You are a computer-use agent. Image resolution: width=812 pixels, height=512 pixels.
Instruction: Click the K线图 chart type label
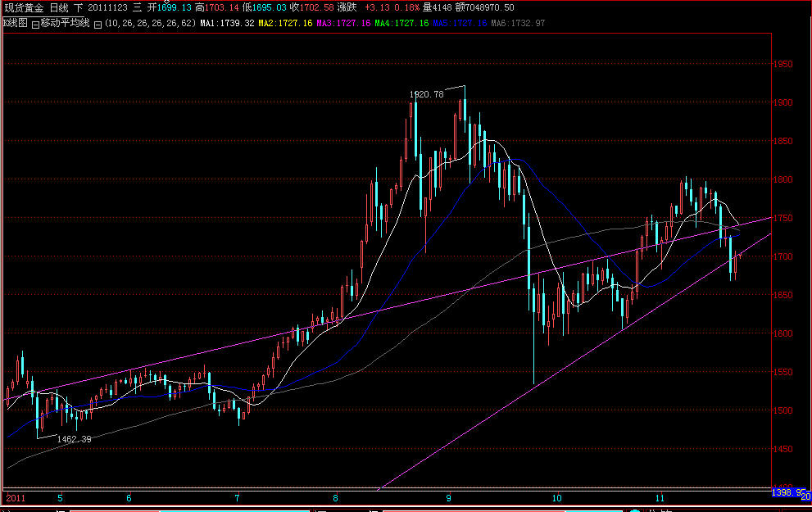point(15,23)
